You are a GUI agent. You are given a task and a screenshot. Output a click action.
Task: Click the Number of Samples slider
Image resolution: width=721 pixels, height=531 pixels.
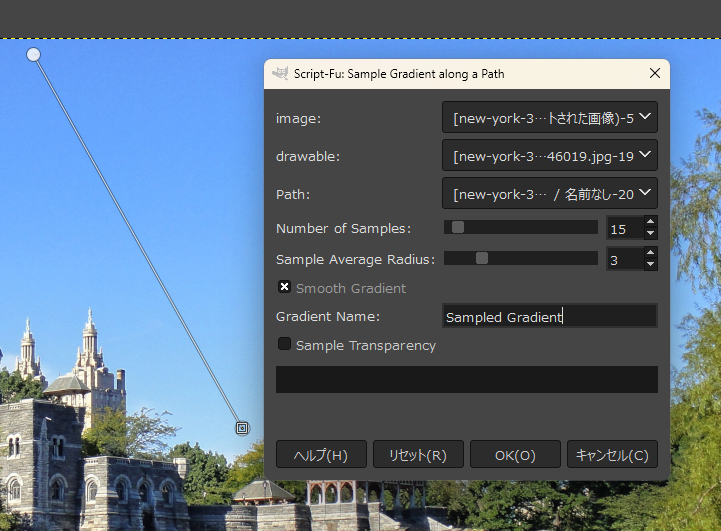[520, 228]
